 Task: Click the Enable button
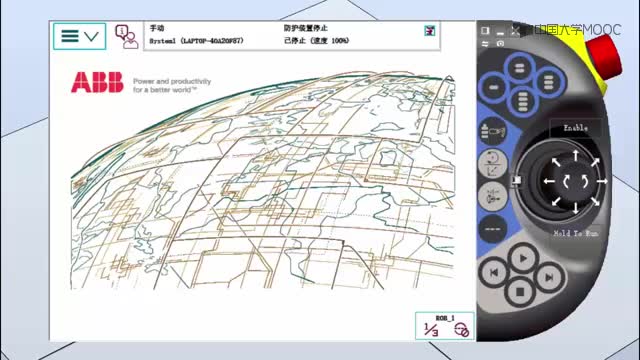tap(576, 128)
